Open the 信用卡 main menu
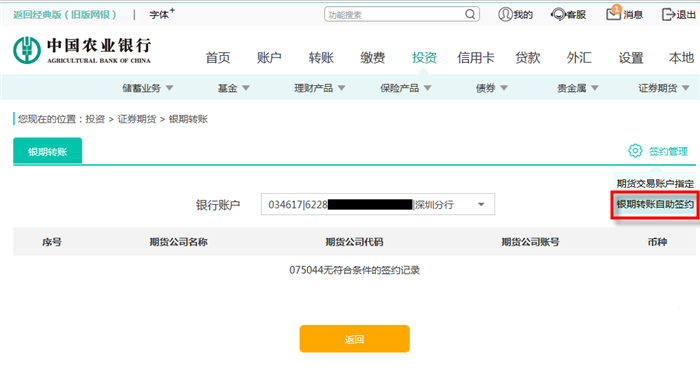Viewport: 700px width, 375px height. (476, 58)
